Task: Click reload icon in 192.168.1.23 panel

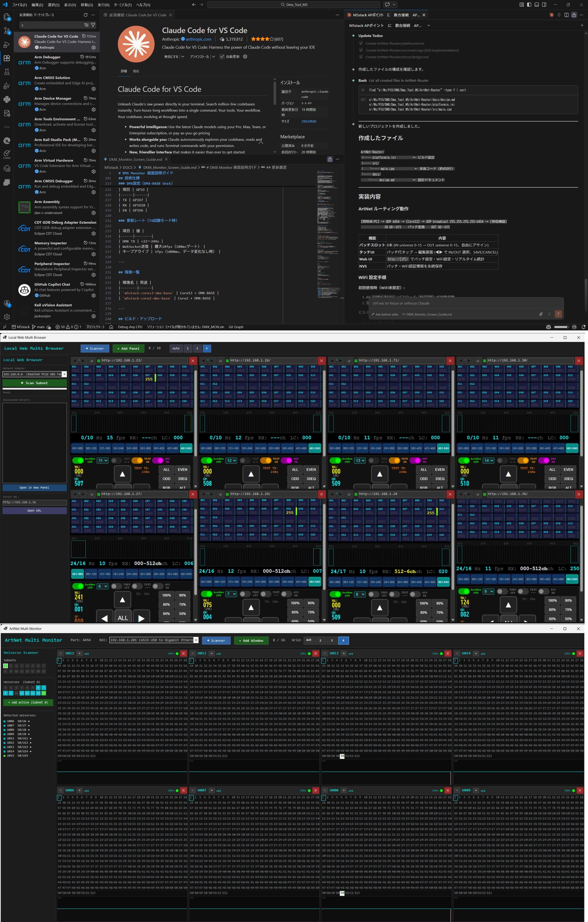Action: (x=92, y=361)
